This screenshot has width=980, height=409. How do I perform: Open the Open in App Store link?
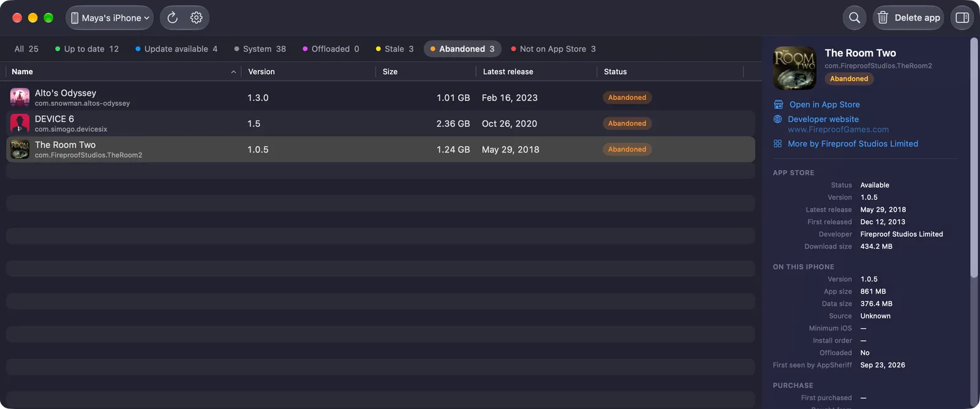pyautogui.click(x=824, y=104)
